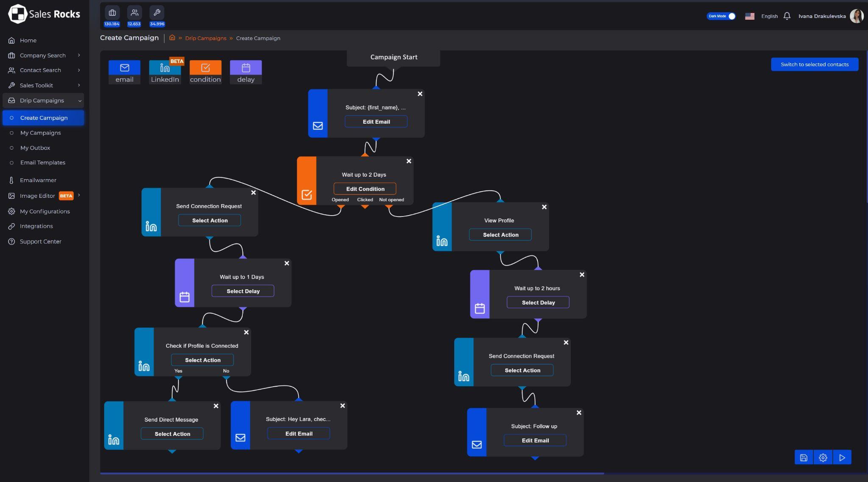Screen dimensions: 868x482
Task: Expand the Sales Toolkit menu
Action: pyautogui.click(x=43, y=85)
